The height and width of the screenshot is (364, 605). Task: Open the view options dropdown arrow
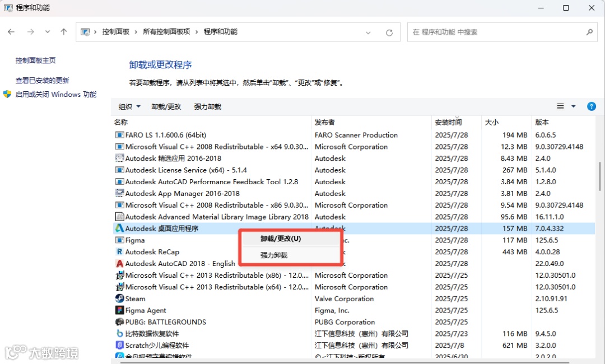pos(574,106)
